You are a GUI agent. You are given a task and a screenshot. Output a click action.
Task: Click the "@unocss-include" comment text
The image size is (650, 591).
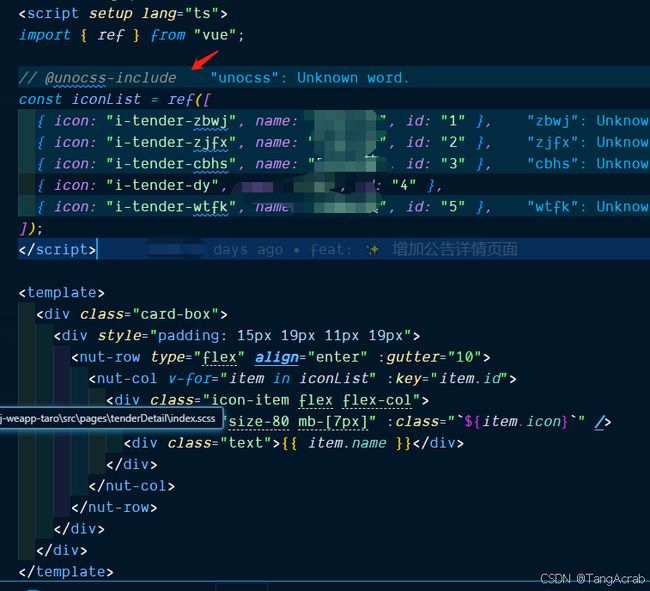(x=110, y=78)
